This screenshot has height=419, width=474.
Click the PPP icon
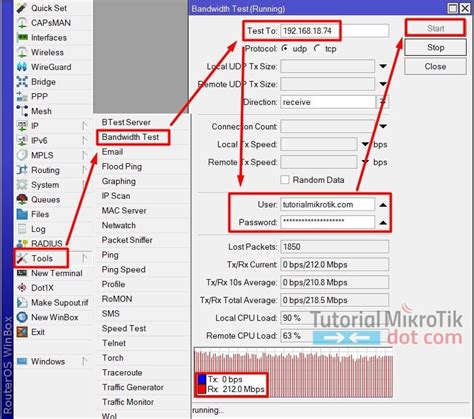pyautogui.click(x=22, y=96)
